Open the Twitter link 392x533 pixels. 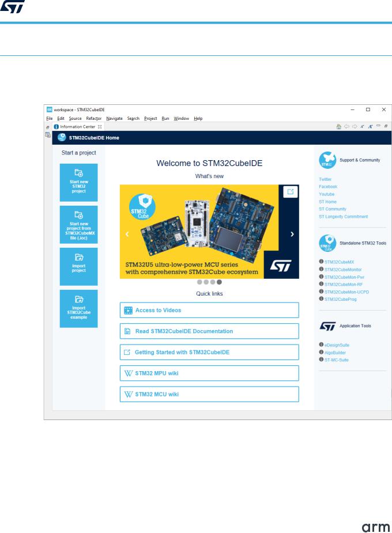pos(325,179)
